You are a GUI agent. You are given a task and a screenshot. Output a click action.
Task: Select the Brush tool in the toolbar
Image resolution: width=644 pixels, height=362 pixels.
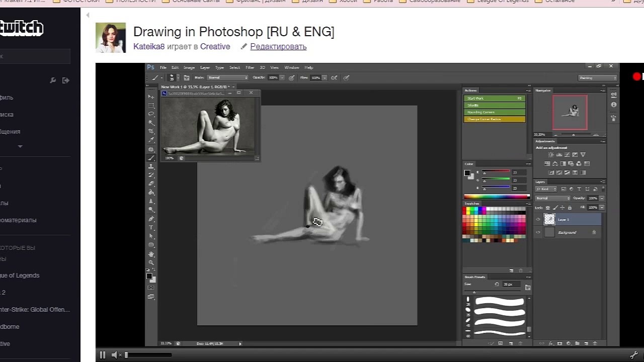click(151, 157)
